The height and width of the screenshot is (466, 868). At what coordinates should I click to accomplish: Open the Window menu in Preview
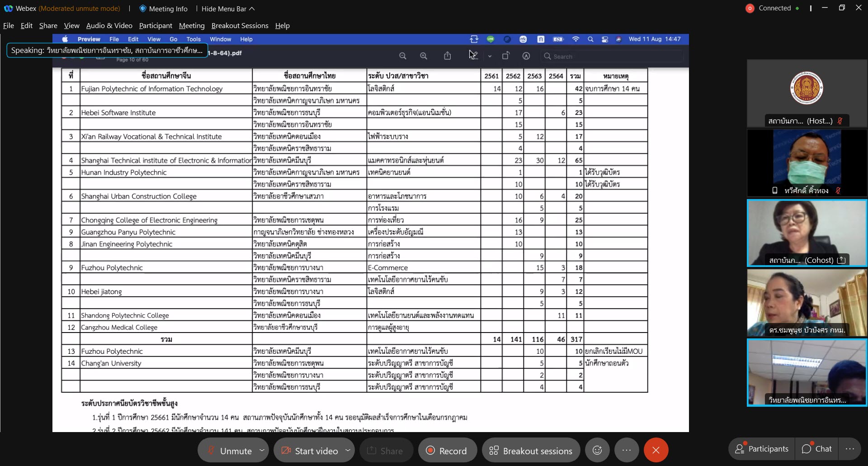220,39
